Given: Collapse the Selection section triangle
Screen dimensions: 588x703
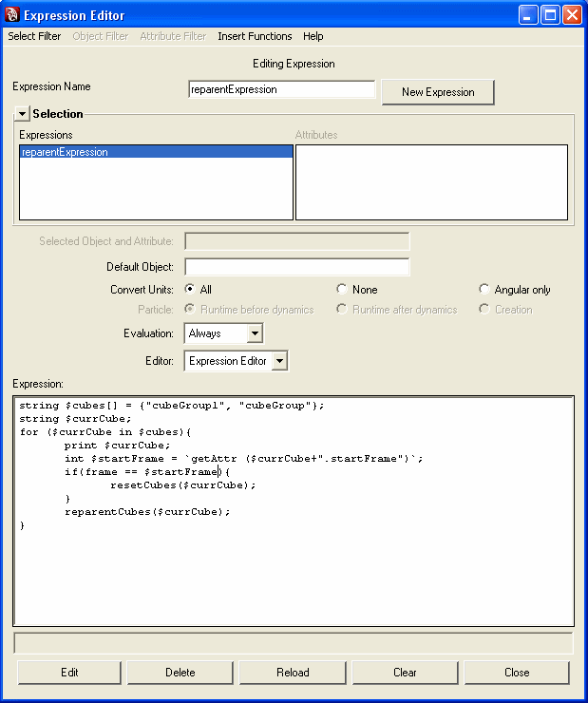Looking at the screenshot, I should click(x=22, y=114).
